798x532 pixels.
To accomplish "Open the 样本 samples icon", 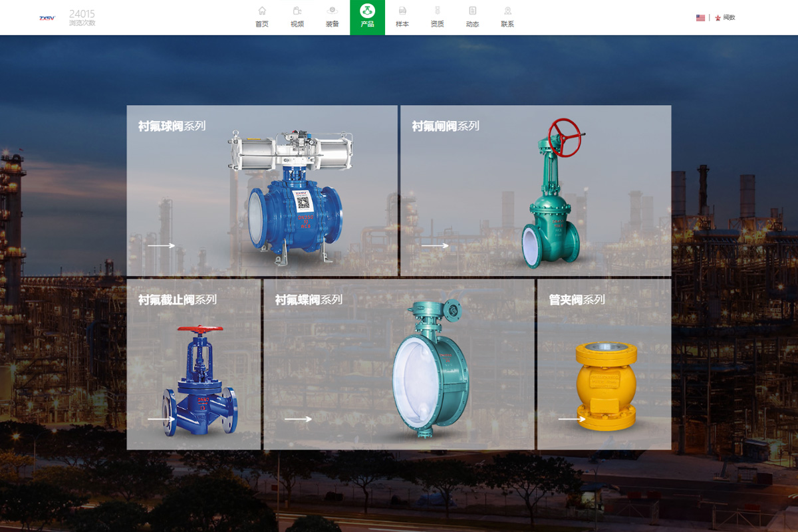I will tap(402, 11).
